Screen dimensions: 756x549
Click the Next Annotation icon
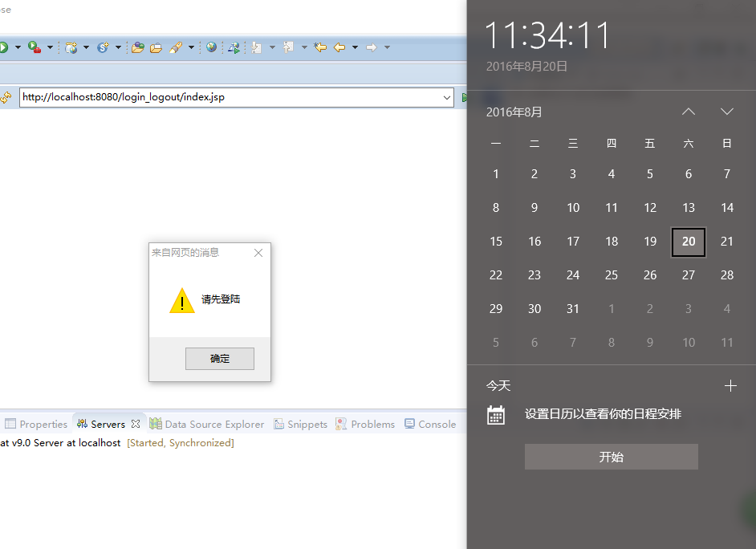coord(257,47)
